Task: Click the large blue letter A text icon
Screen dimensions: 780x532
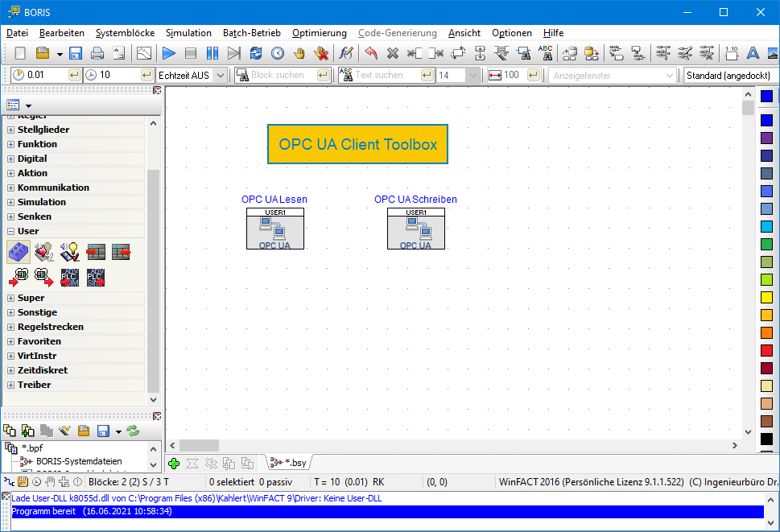Action: pyautogui.click(x=753, y=52)
